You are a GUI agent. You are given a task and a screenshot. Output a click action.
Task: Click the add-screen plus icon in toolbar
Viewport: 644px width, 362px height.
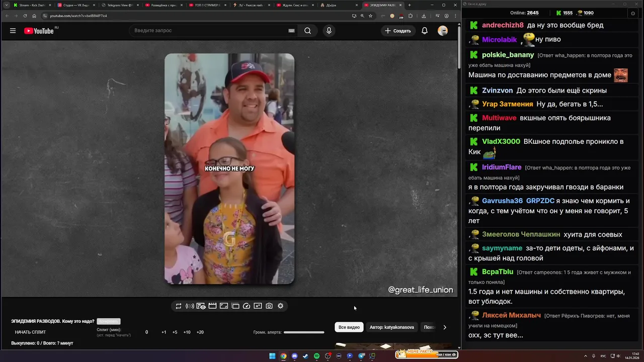258,306
